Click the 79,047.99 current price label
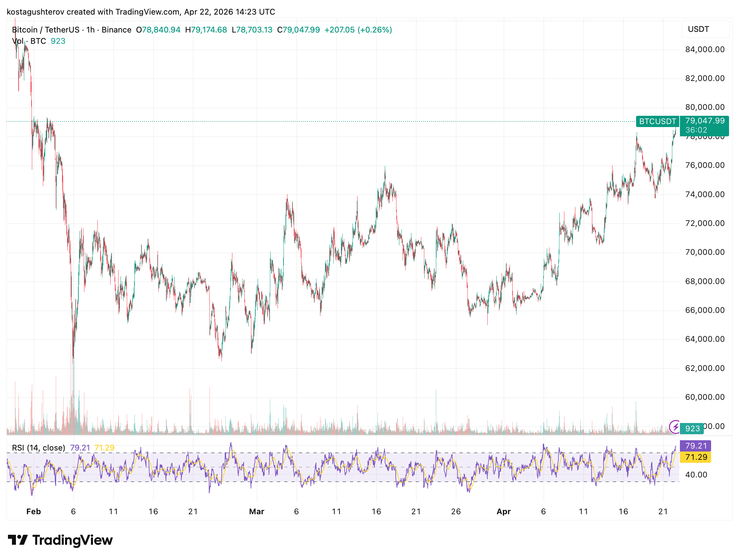Screen dimensions: 739x560 click(x=704, y=121)
